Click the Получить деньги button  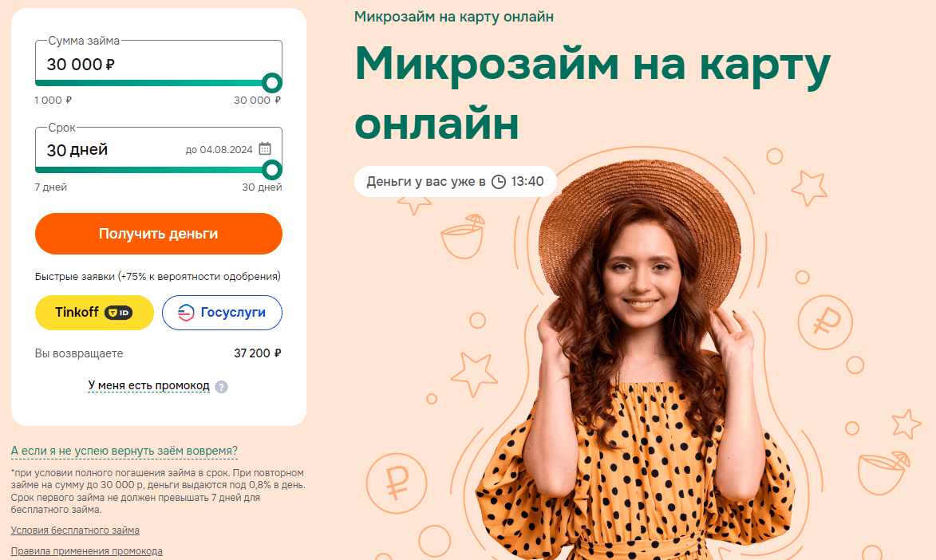pyautogui.click(x=159, y=234)
